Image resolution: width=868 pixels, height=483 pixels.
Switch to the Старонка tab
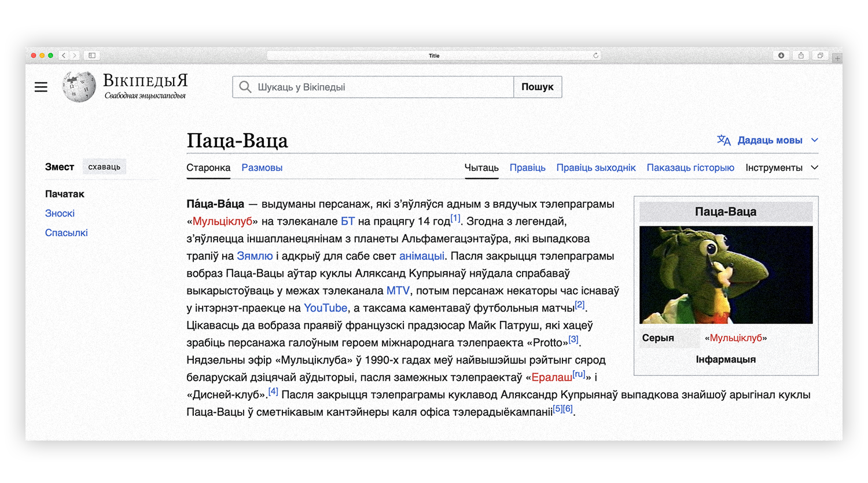click(208, 167)
